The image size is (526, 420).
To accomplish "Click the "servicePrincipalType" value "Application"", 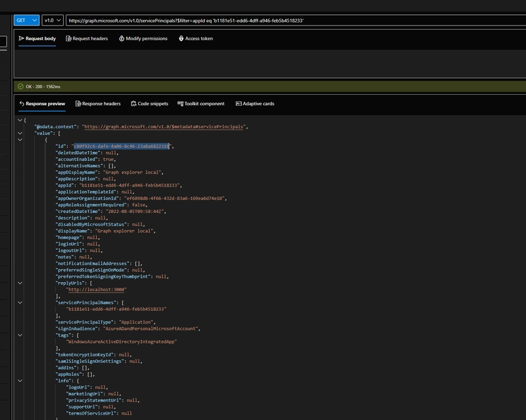I will pyautogui.click(x=137, y=322).
